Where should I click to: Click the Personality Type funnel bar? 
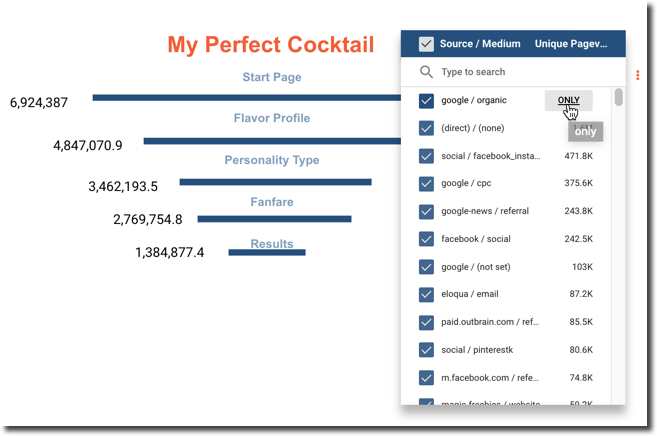[x=275, y=182]
